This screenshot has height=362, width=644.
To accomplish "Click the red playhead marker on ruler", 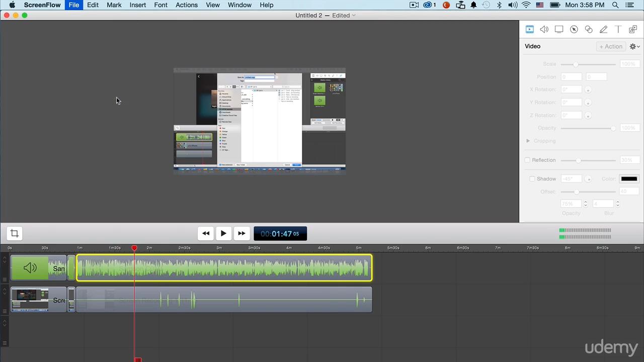I will click(x=134, y=248).
